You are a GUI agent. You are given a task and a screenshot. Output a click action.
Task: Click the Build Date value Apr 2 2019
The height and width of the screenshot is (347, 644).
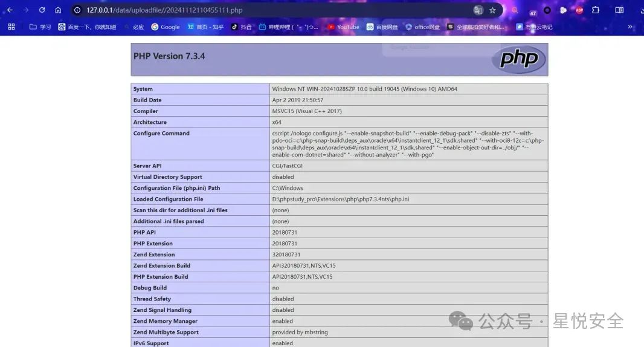coord(297,100)
